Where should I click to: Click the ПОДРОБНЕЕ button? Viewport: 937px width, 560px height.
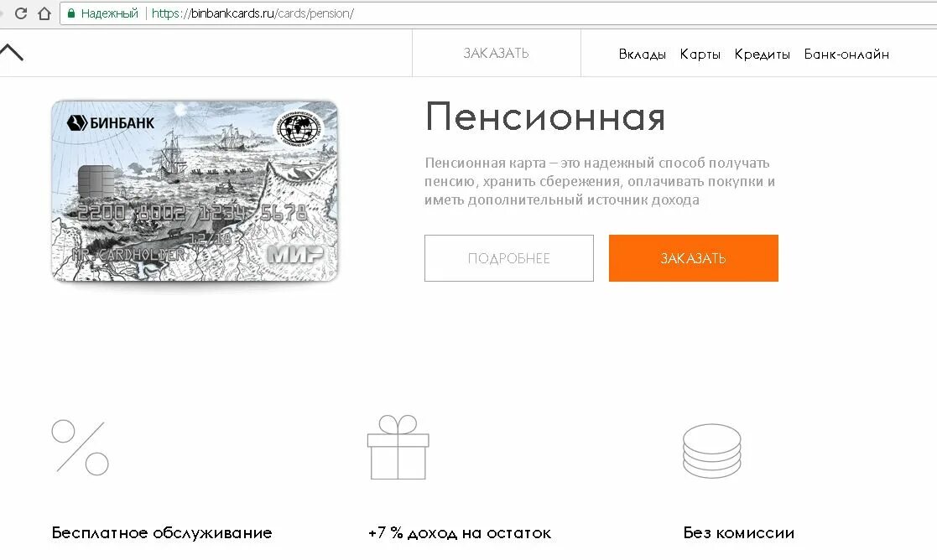click(x=509, y=258)
